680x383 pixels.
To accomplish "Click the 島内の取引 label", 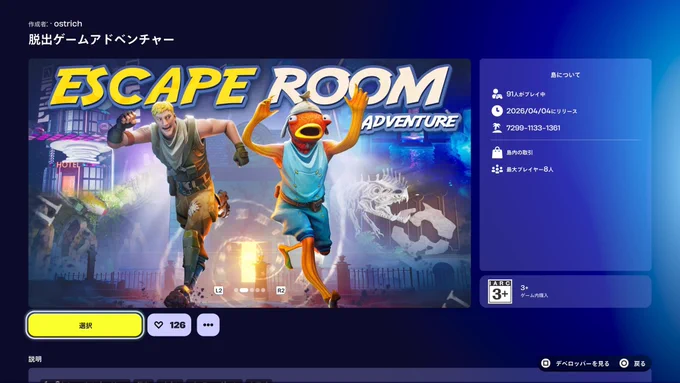I will click(x=520, y=153).
